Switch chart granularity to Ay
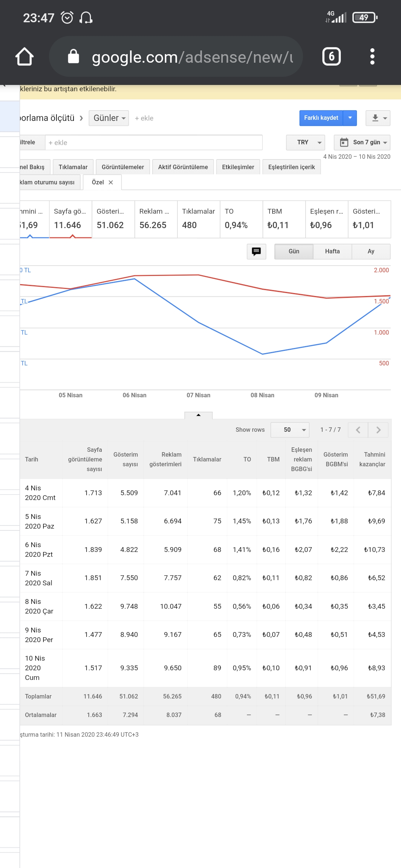The image size is (401, 868). point(371,251)
